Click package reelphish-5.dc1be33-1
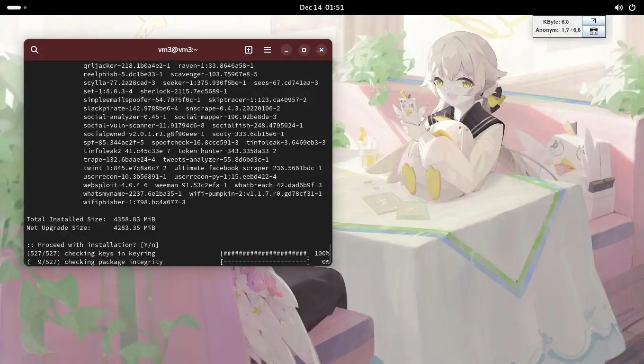 123,74
